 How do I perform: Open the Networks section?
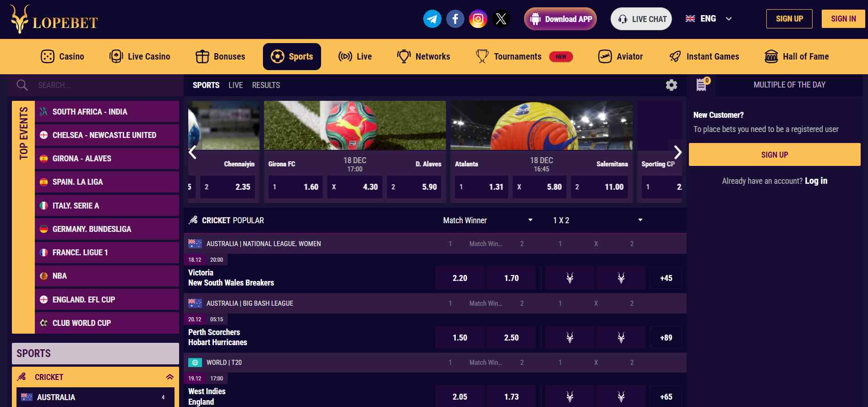(x=423, y=56)
